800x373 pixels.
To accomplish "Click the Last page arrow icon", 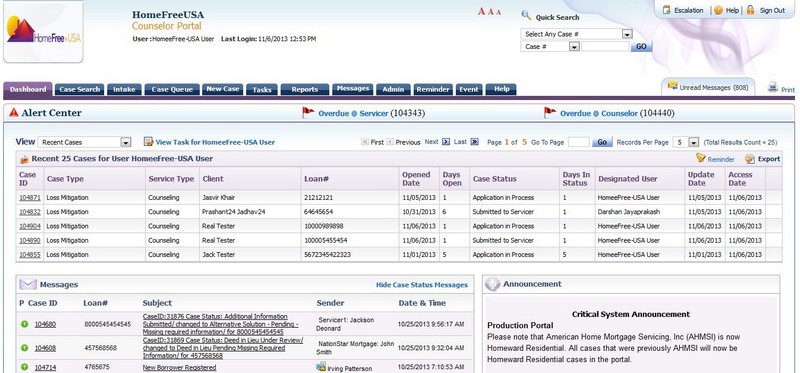I will (474, 142).
